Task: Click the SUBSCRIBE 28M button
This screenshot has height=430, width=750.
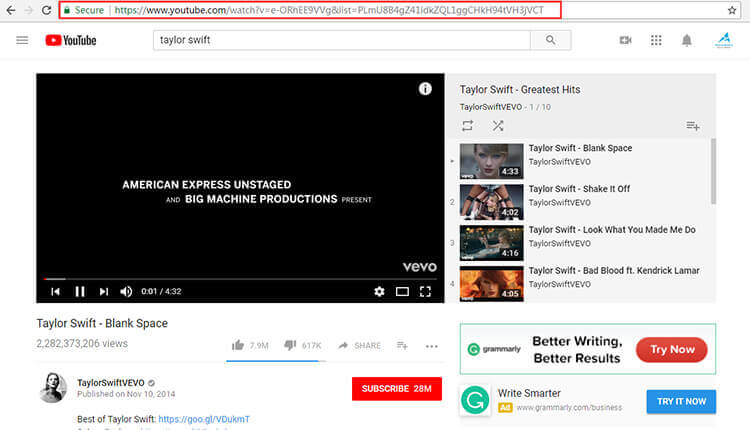Action: (x=397, y=388)
